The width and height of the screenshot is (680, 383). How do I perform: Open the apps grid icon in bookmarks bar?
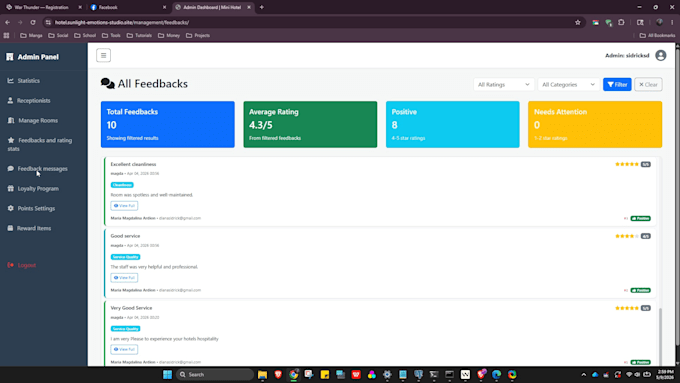click(x=7, y=36)
